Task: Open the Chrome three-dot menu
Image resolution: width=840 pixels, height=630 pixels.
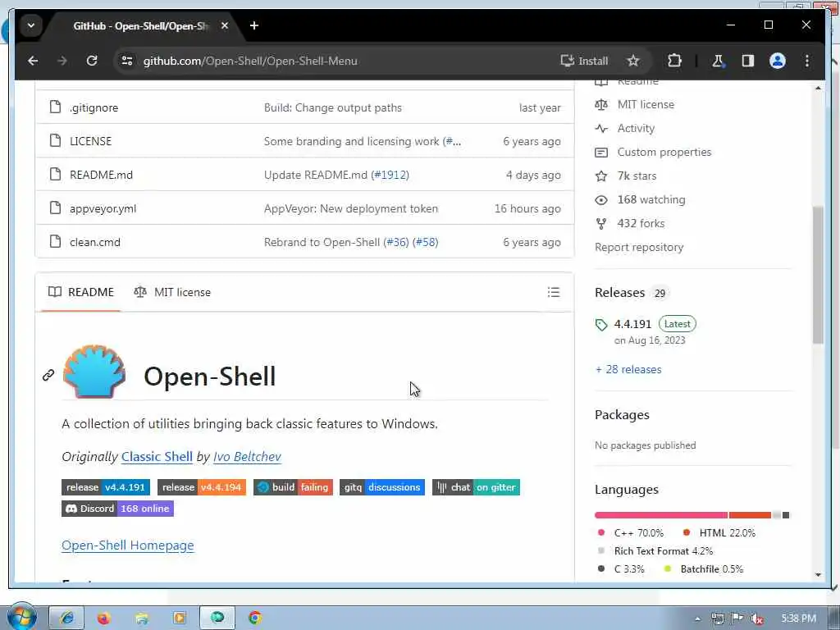Action: pyautogui.click(x=807, y=61)
